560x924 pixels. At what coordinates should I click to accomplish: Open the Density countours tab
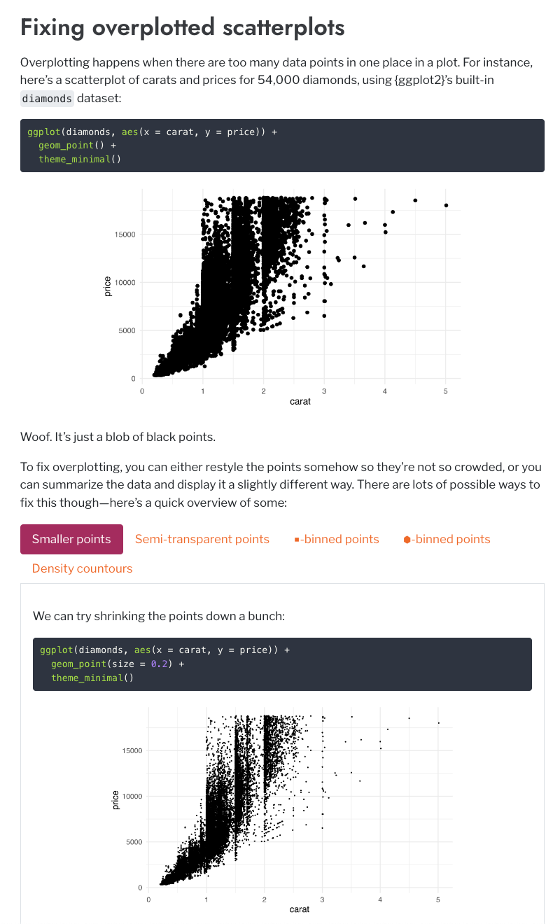tap(82, 568)
